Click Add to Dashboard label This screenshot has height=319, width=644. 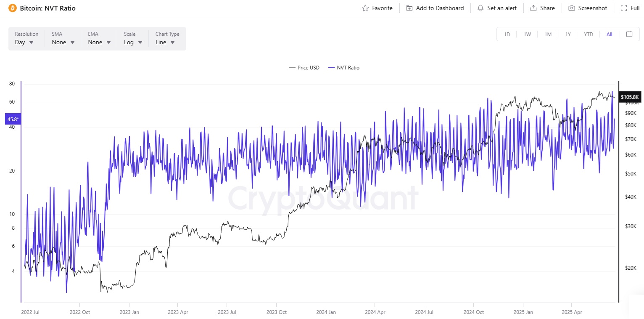point(440,8)
